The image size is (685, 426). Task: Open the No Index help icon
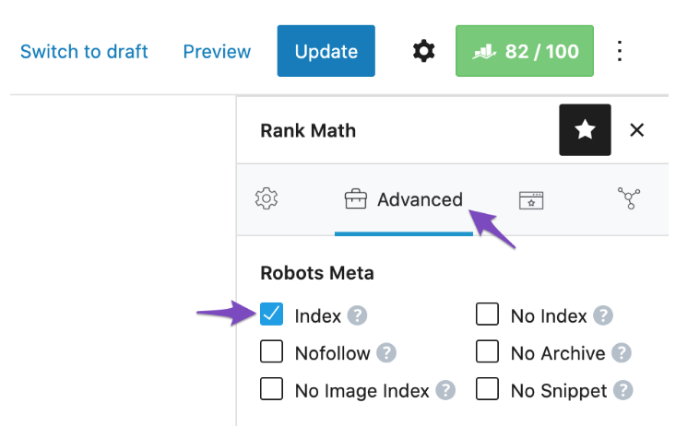603,315
